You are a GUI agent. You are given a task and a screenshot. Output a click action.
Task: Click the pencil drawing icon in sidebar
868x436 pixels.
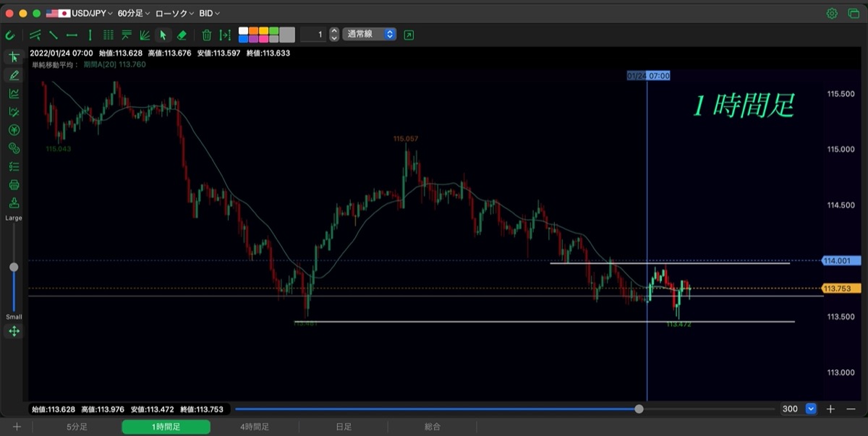coord(14,75)
